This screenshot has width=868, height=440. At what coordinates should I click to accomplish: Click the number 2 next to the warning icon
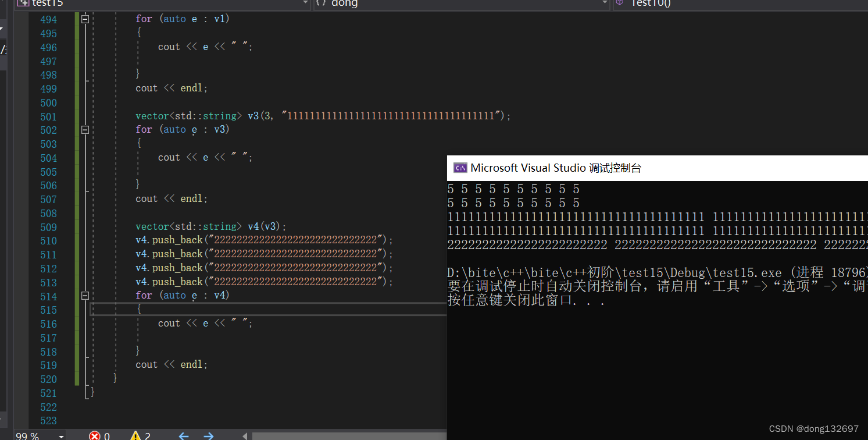148,436
